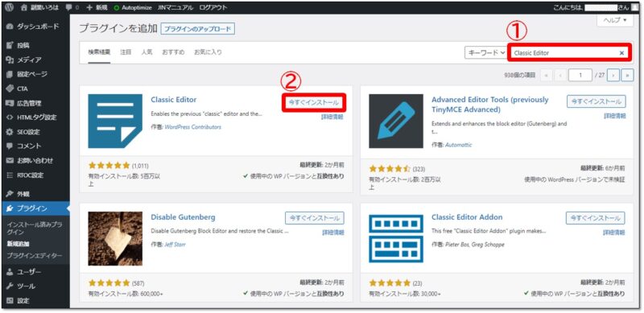Open JINマニュアル in the admin bar

tap(175, 7)
